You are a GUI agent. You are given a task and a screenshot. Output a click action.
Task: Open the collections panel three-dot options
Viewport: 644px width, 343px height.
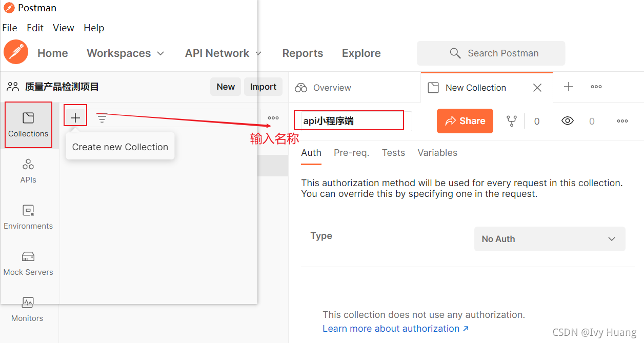[273, 118]
